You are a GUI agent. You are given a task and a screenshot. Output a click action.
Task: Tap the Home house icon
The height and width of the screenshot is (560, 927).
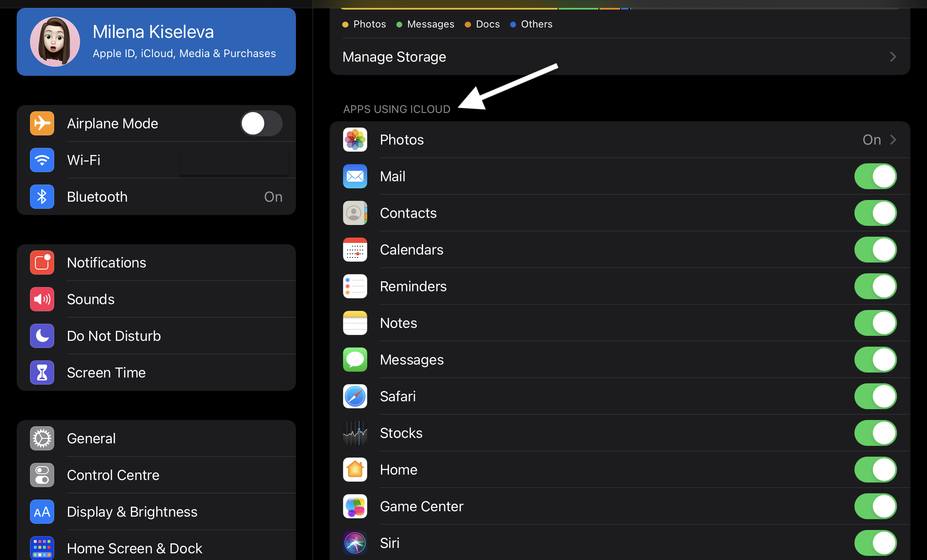click(355, 470)
